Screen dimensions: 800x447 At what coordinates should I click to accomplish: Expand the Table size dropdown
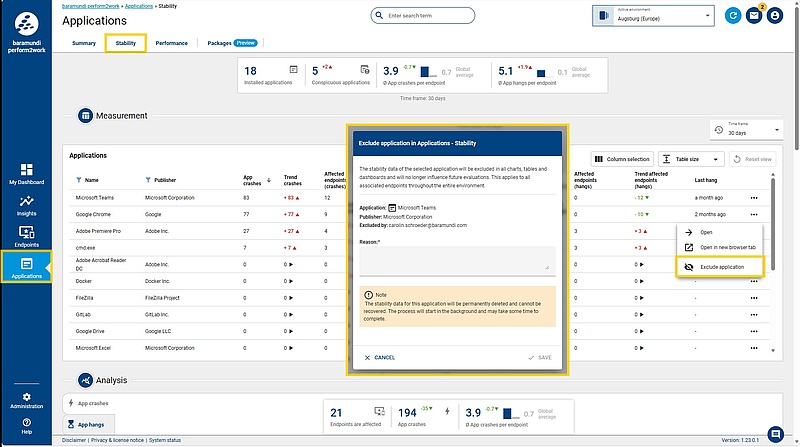pyautogui.click(x=691, y=159)
